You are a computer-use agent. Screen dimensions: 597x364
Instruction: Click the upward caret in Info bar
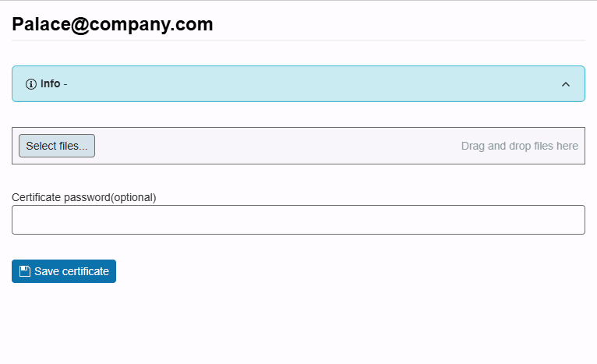(x=566, y=84)
